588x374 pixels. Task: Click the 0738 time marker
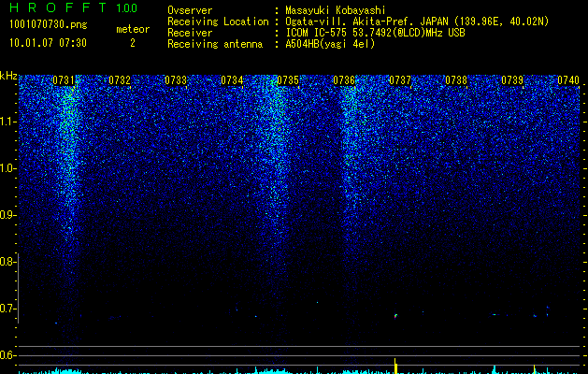click(x=456, y=80)
